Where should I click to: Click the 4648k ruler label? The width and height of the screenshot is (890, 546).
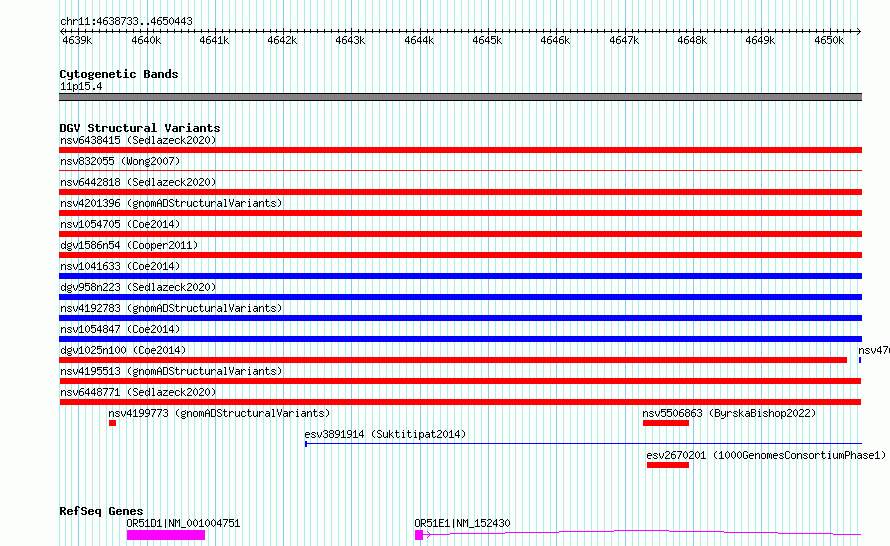692,41
